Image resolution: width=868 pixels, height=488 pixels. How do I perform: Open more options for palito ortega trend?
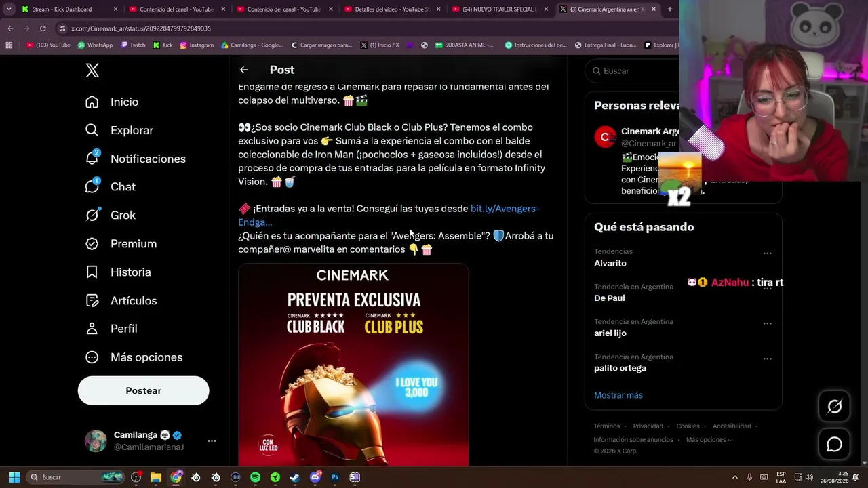pos(767,359)
